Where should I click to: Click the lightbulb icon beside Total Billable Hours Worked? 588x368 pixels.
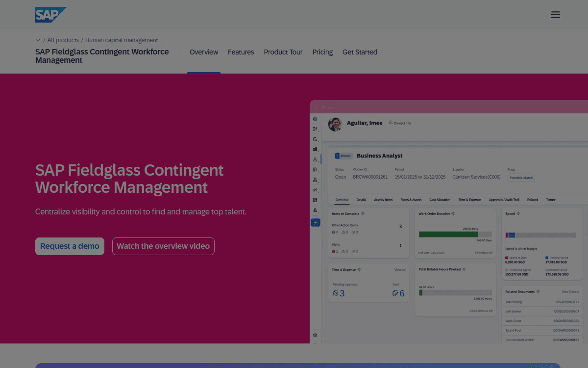point(464,269)
